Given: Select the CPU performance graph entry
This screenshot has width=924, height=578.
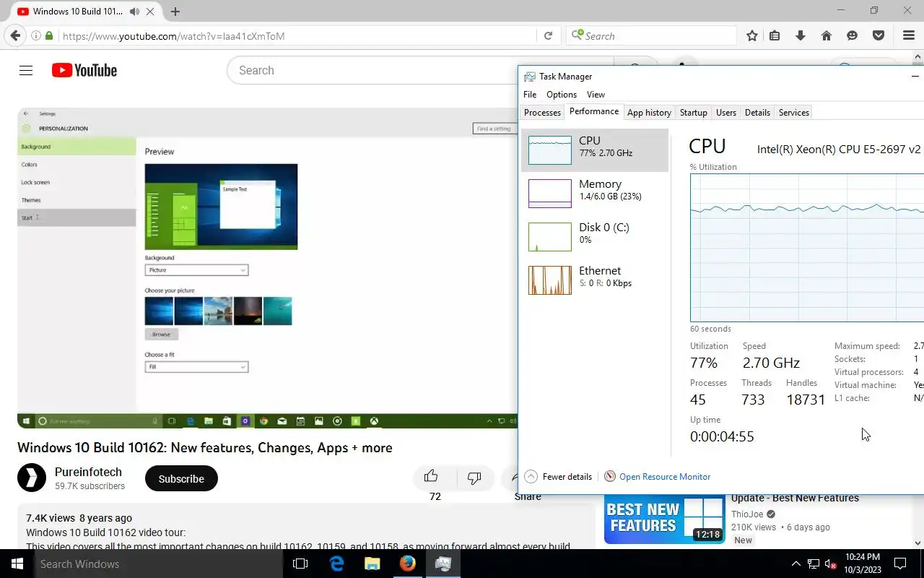Looking at the screenshot, I should click(595, 150).
